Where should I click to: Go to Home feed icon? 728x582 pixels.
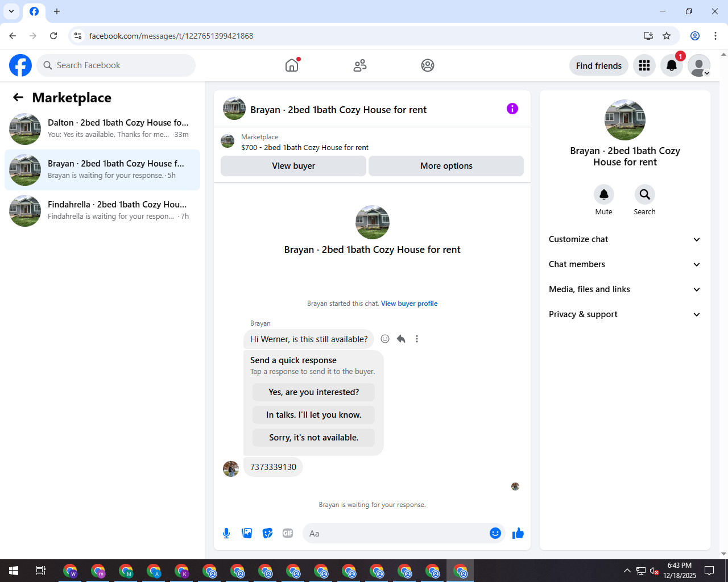[292, 65]
